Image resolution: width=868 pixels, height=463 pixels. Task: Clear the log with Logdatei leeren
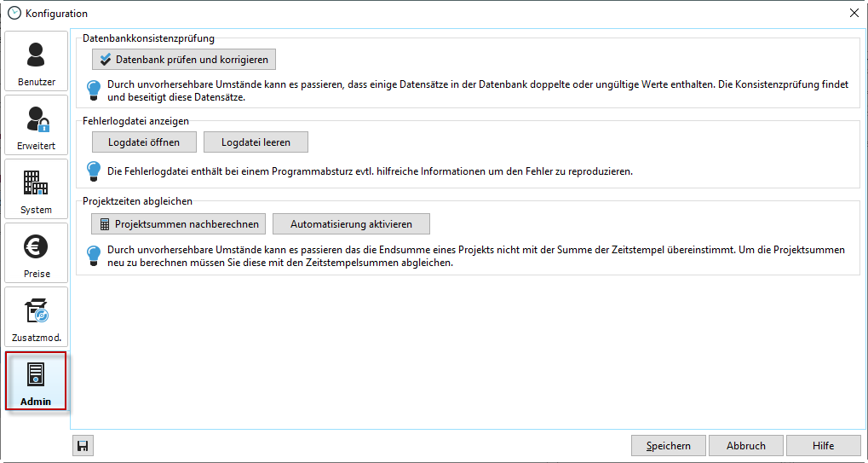(256, 142)
